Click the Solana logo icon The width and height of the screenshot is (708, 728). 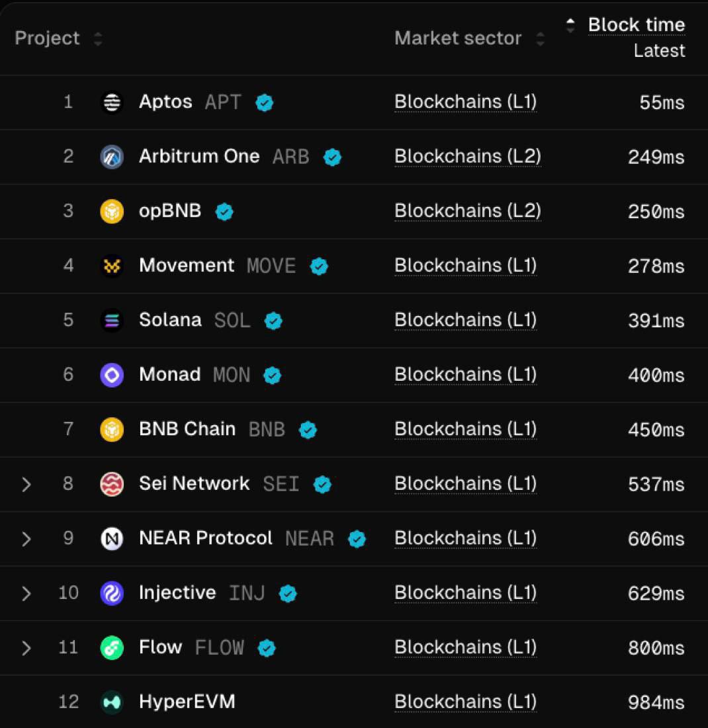112,321
